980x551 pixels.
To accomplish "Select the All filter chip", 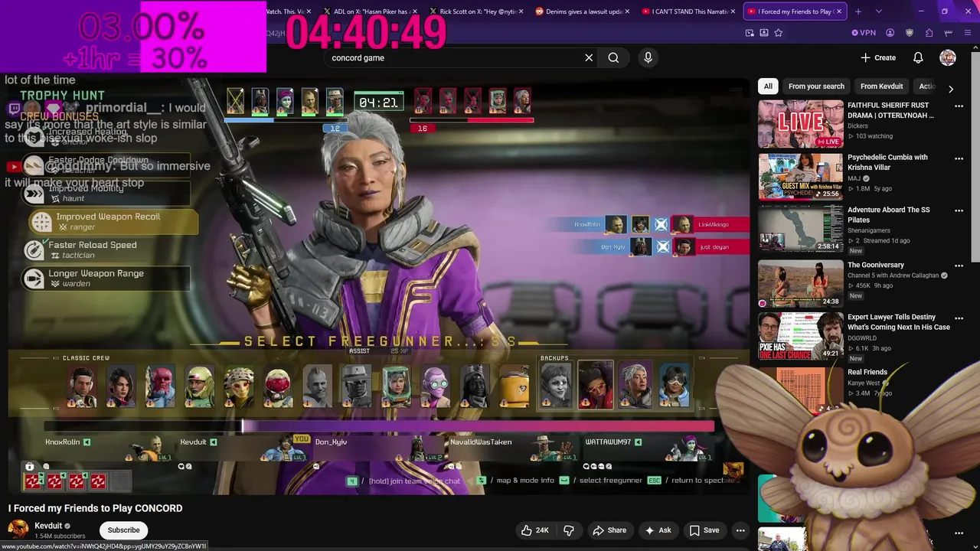I will click(768, 86).
